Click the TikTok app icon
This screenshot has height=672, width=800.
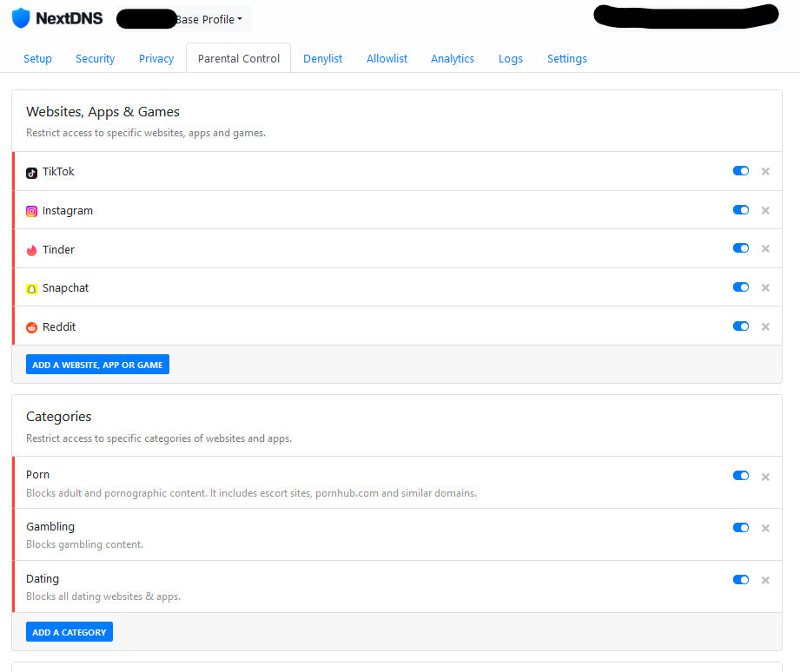31,173
